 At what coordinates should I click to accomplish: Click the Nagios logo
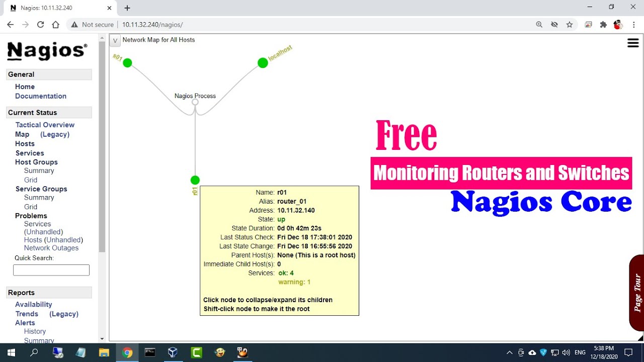(x=47, y=51)
